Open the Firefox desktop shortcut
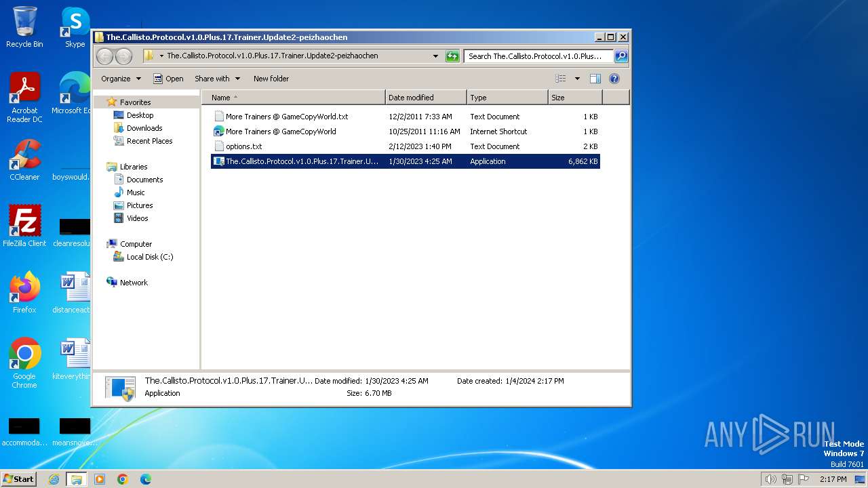The width and height of the screenshot is (868, 488). tap(24, 293)
